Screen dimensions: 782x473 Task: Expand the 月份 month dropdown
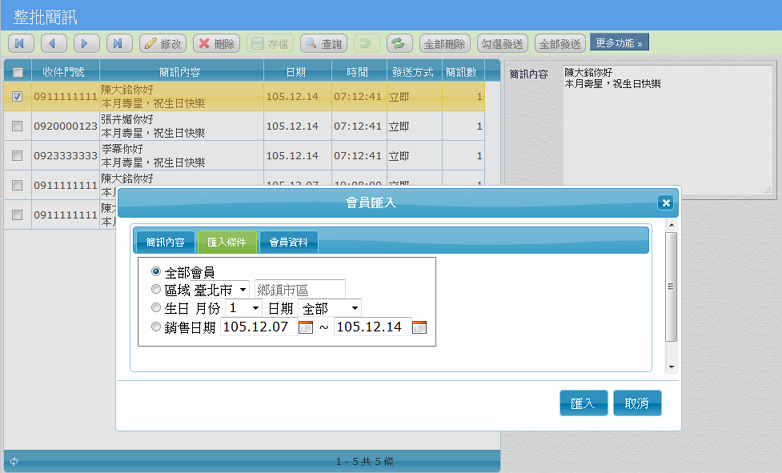tap(244, 308)
